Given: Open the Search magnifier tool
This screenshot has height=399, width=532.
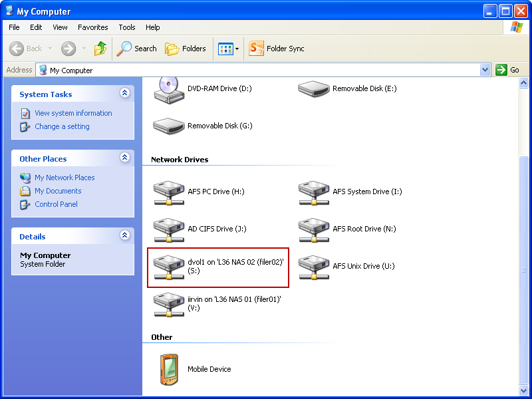Looking at the screenshot, I should pos(137,49).
